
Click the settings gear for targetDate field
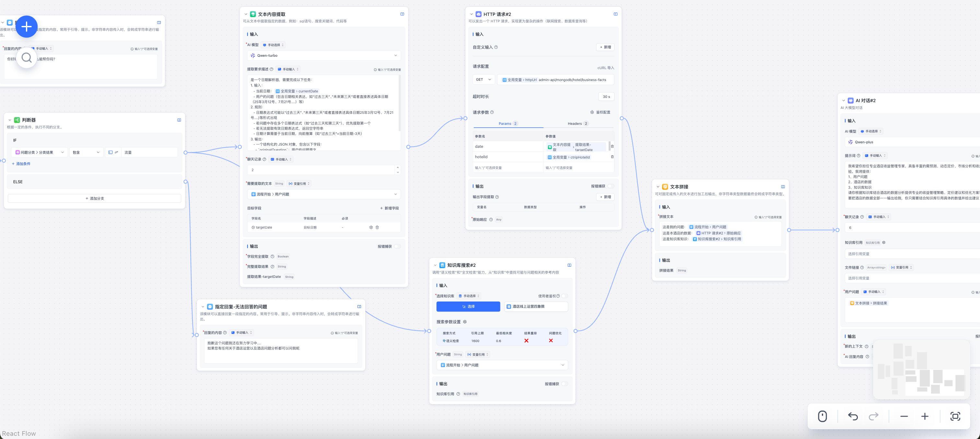click(371, 227)
